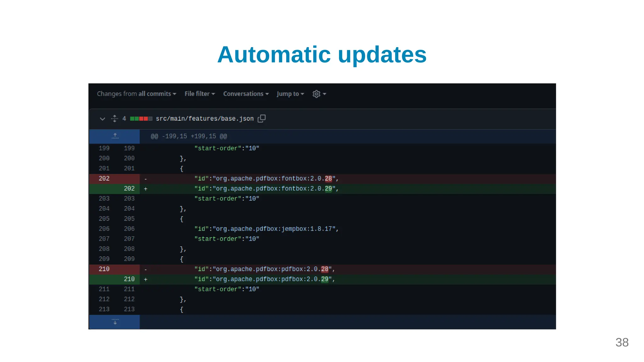Open the 'Changes from all commits' dropdown
This screenshot has width=644, height=362.
pyautogui.click(x=136, y=94)
